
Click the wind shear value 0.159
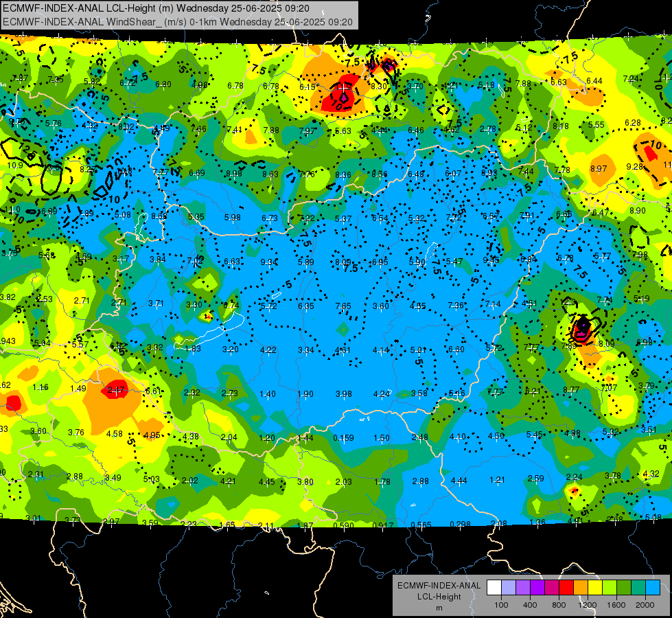(x=343, y=438)
